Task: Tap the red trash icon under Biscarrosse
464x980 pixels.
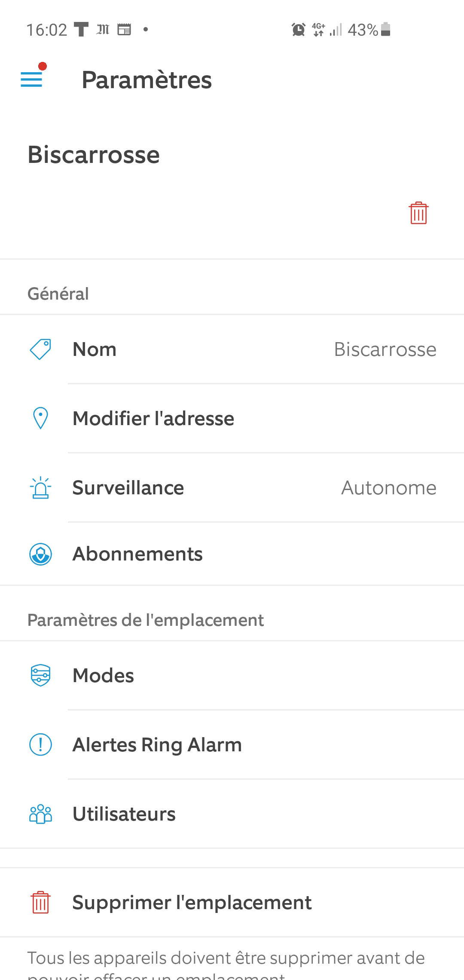Action: [x=418, y=213]
